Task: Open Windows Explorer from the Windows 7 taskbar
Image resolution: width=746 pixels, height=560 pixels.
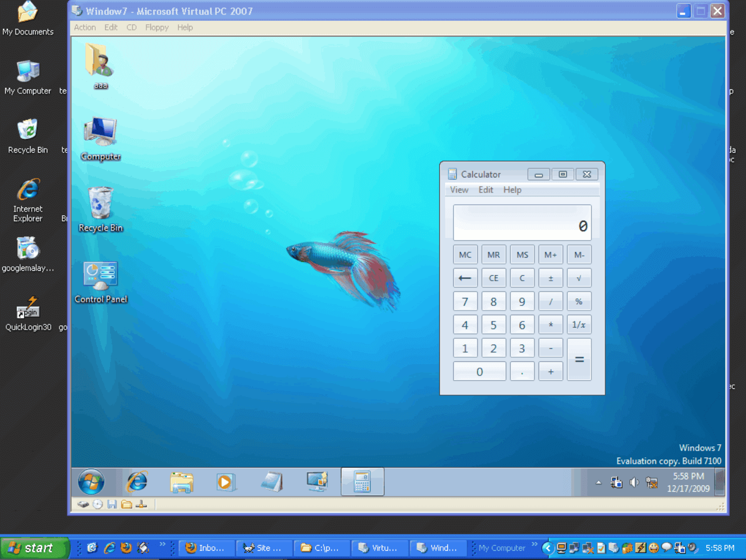Action: 181,482
